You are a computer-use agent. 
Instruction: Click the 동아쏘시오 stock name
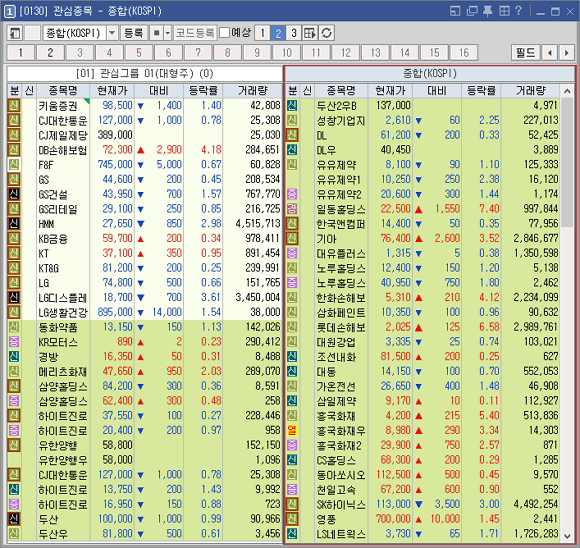(x=341, y=475)
